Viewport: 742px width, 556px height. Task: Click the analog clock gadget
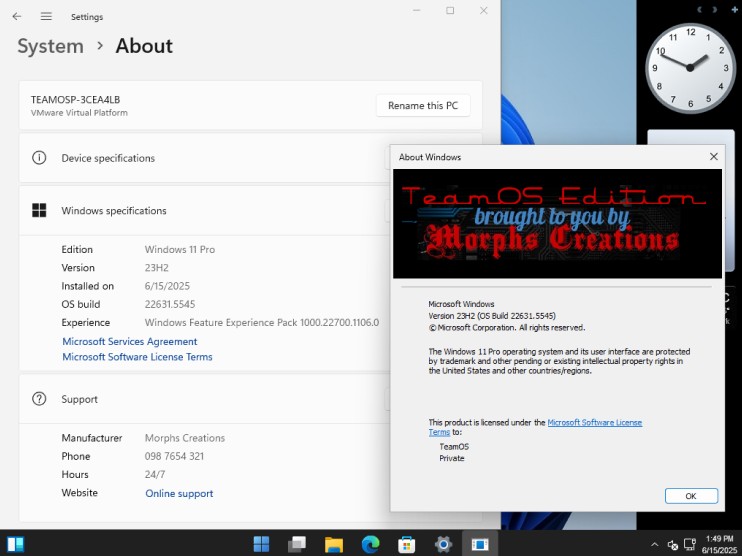click(x=690, y=68)
